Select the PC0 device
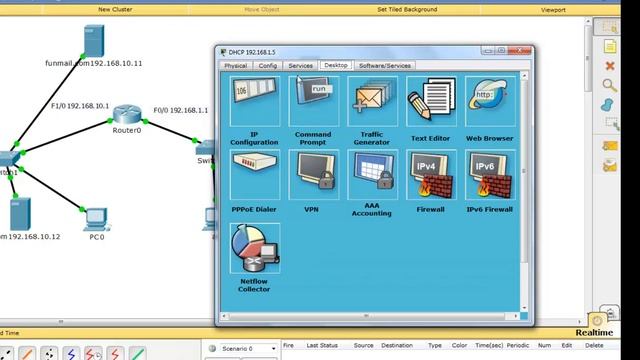 point(97,220)
